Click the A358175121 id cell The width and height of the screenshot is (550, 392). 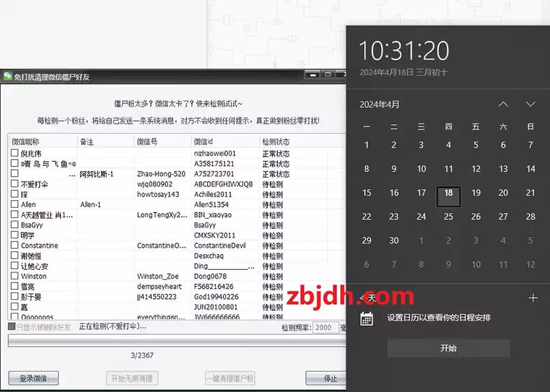coord(214,163)
